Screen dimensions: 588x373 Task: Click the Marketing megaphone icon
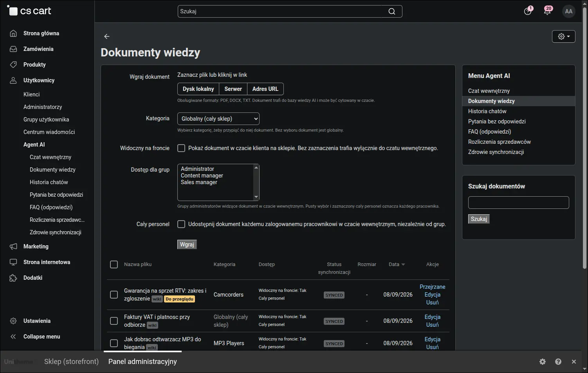(13, 246)
